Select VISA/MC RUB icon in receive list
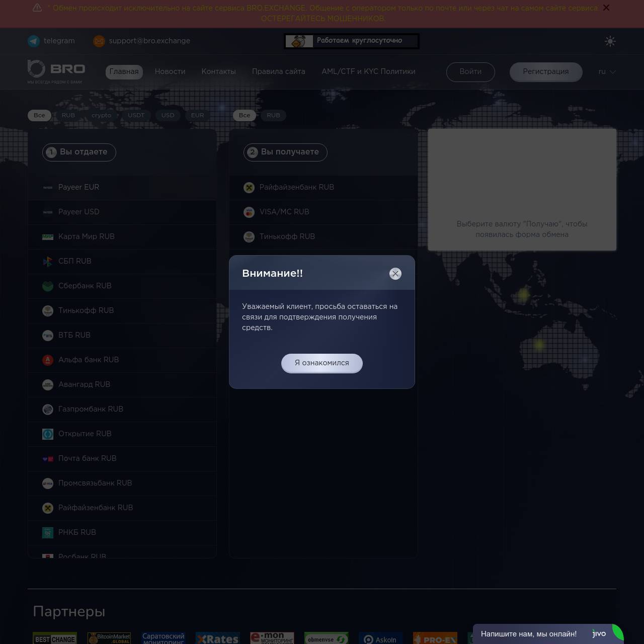644x644 pixels. pos(249,212)
